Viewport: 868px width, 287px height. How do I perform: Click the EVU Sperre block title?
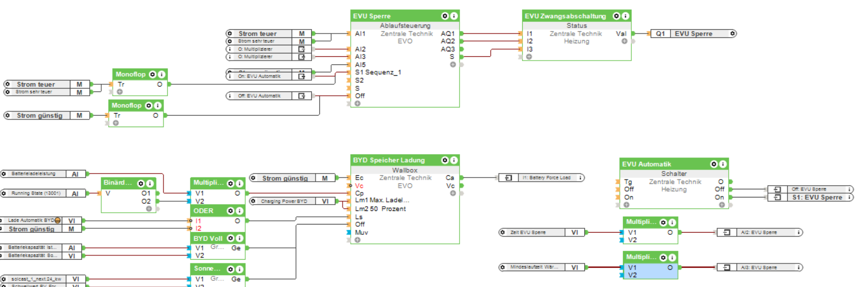tap(372, 16)
